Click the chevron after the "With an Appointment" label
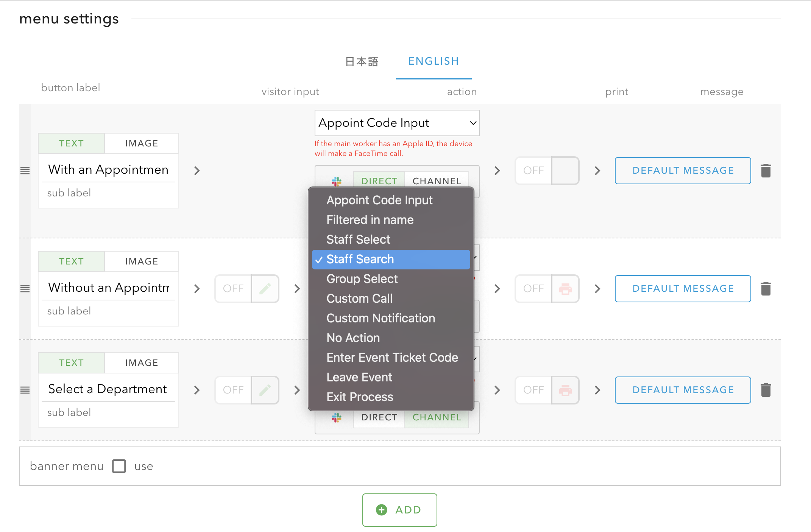The width and height of the screenshot is (811, 532). pyautogui.click(x=197, y=170)
